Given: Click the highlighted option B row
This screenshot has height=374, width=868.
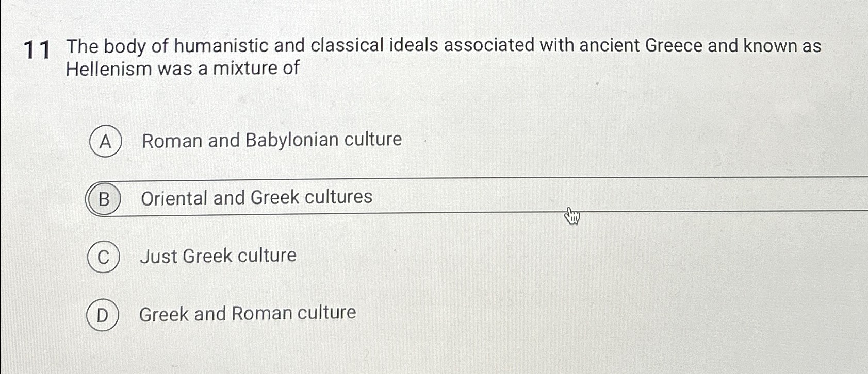Looking at the screenshot, I should click(413, 199).
